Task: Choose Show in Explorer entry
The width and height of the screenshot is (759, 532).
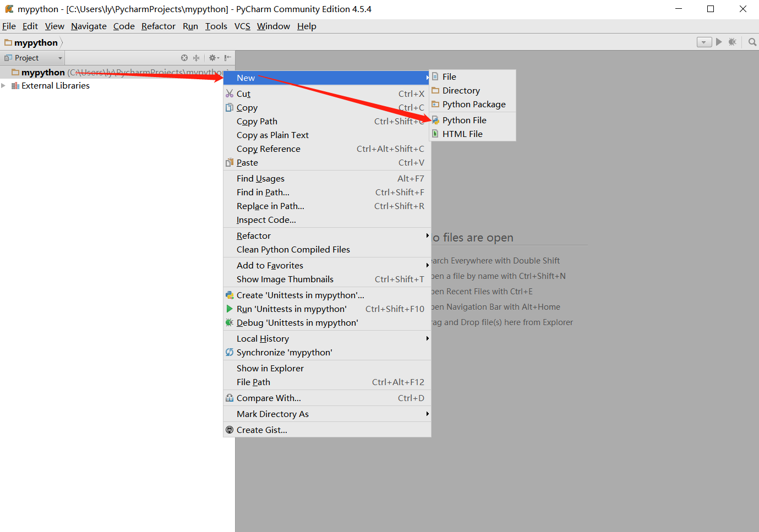Action: pos(327,368)
